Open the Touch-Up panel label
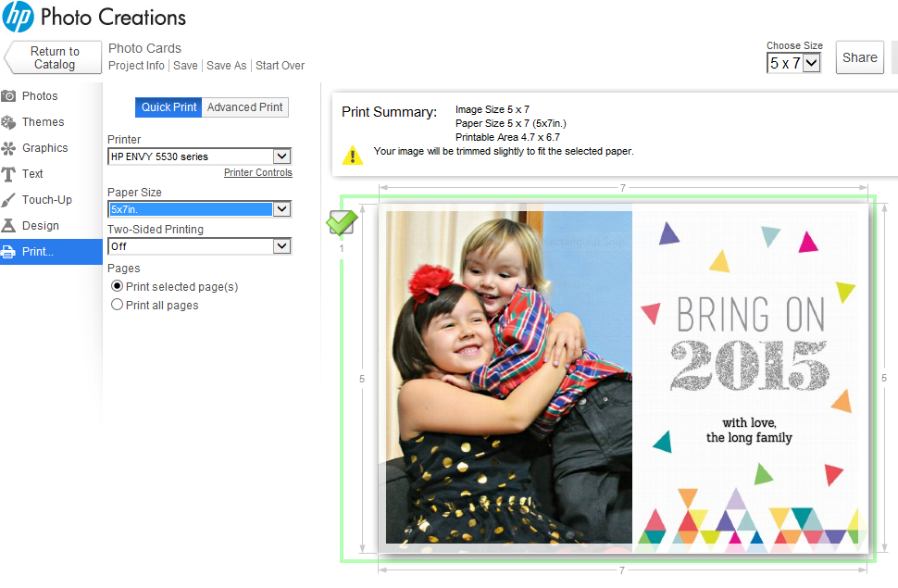 47,199
